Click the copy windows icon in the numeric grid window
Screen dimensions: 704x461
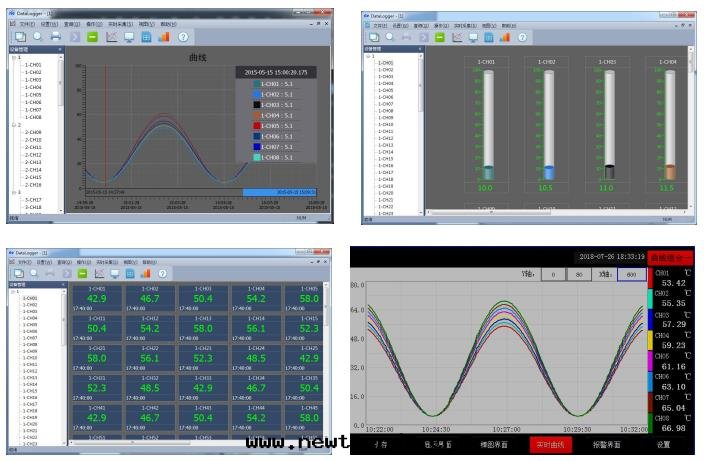[x=17, y=272]
